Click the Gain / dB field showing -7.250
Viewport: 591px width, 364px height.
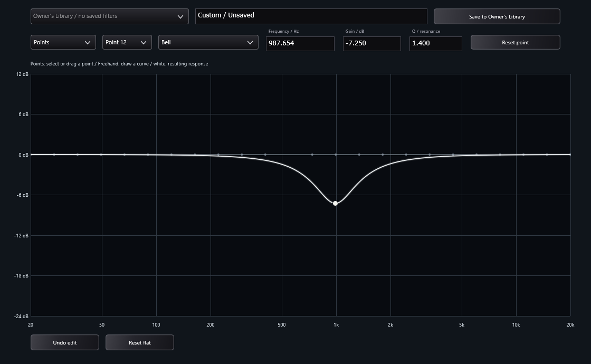pyautogui.click(x=371, y=43)
